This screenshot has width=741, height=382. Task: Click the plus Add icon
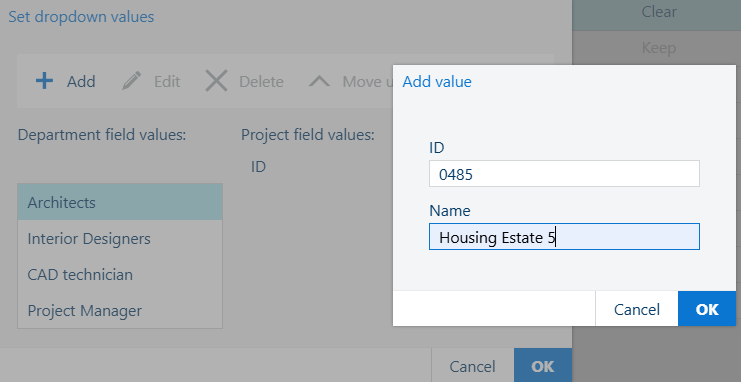(44, 81)
